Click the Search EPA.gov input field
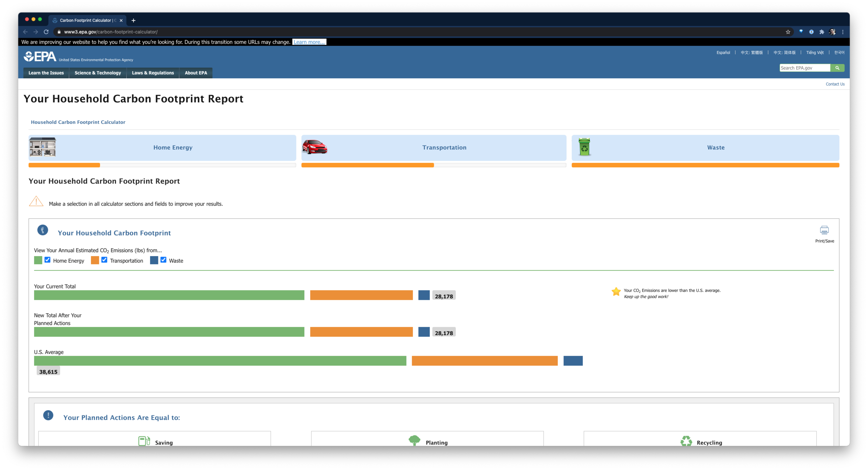 point(804,68)
